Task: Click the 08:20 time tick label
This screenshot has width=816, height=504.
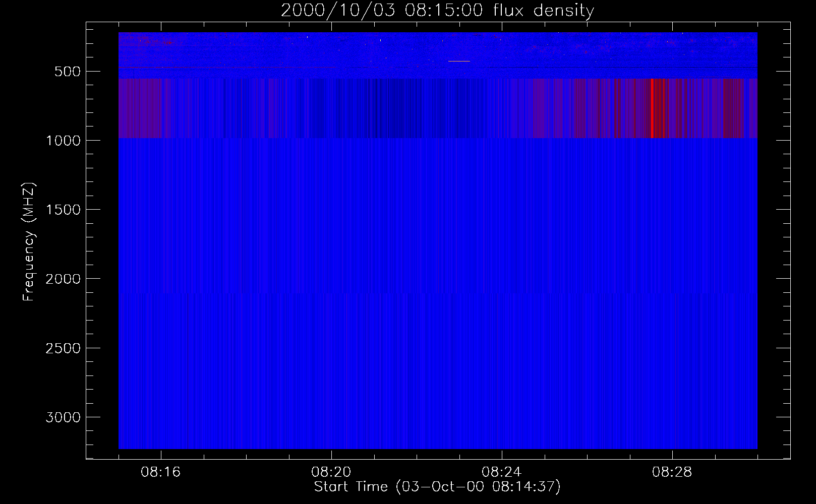Action: [331, 472]
